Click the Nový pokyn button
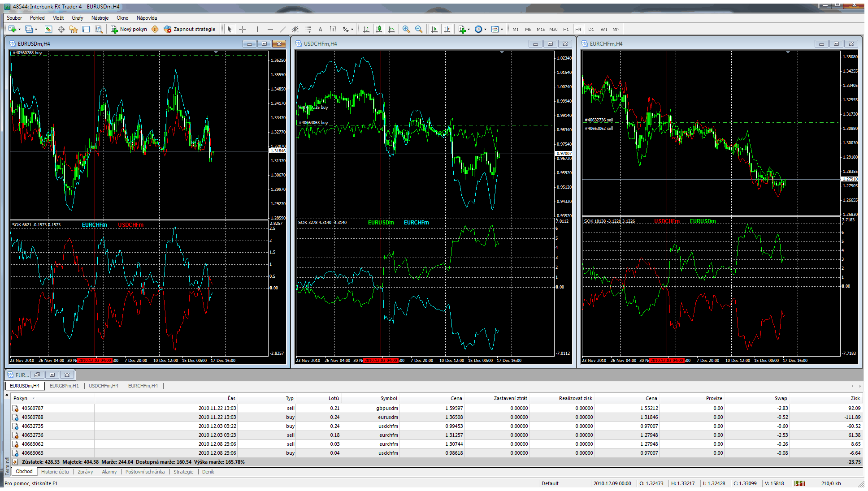Image resolution: width=868 pixels, height=491 pixels. click(x=129, y=29)
